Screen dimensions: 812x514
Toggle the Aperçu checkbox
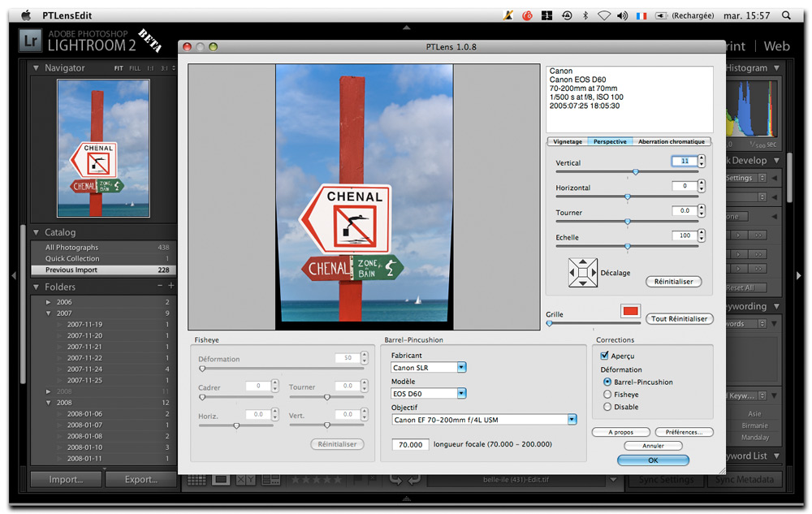604,356
